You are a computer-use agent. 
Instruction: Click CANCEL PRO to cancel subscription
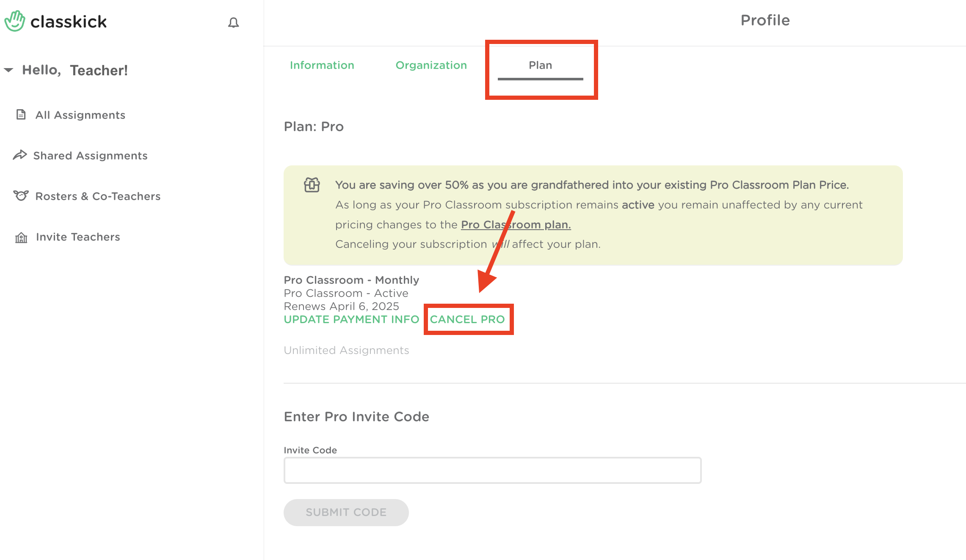(467, 319)
